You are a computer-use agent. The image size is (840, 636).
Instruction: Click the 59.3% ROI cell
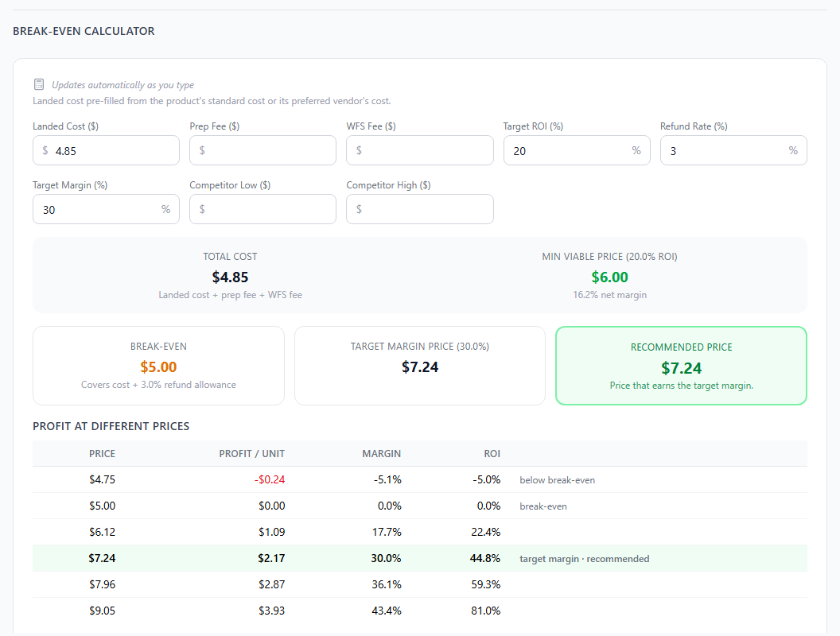(486, 584)
